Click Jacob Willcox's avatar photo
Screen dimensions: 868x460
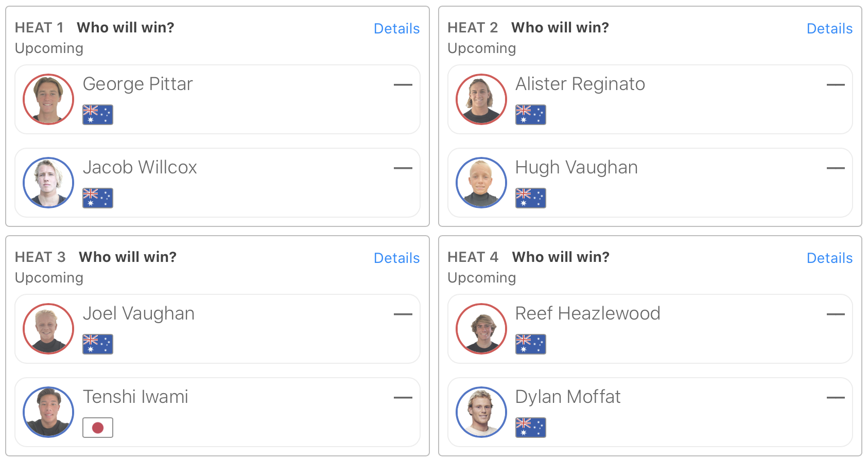pyautogui.click(x=48, y=183)
